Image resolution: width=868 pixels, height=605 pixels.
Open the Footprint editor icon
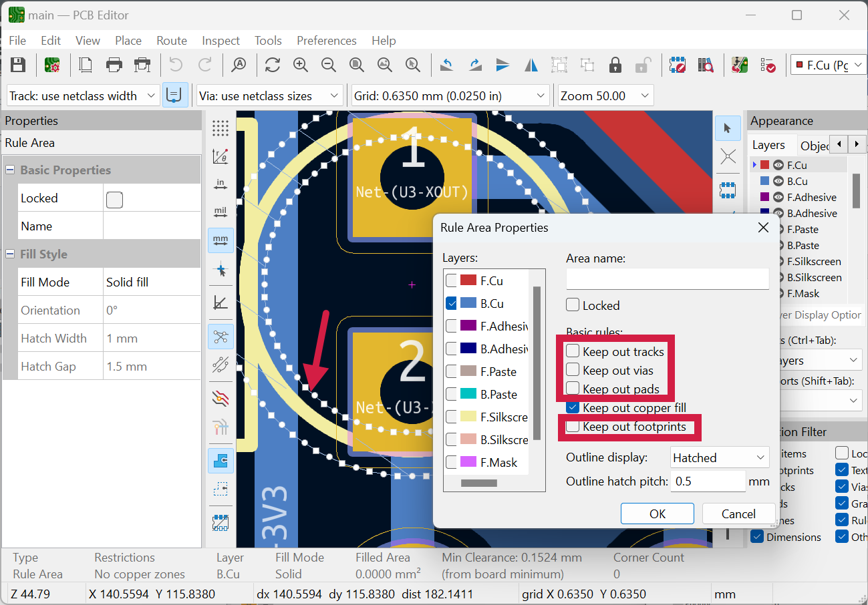[x=678, y=65]
